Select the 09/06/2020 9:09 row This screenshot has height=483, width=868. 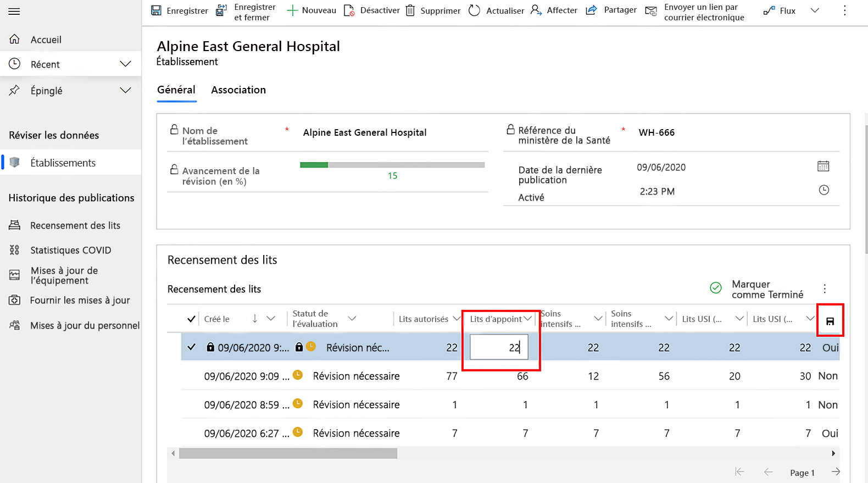click(510, 376)
